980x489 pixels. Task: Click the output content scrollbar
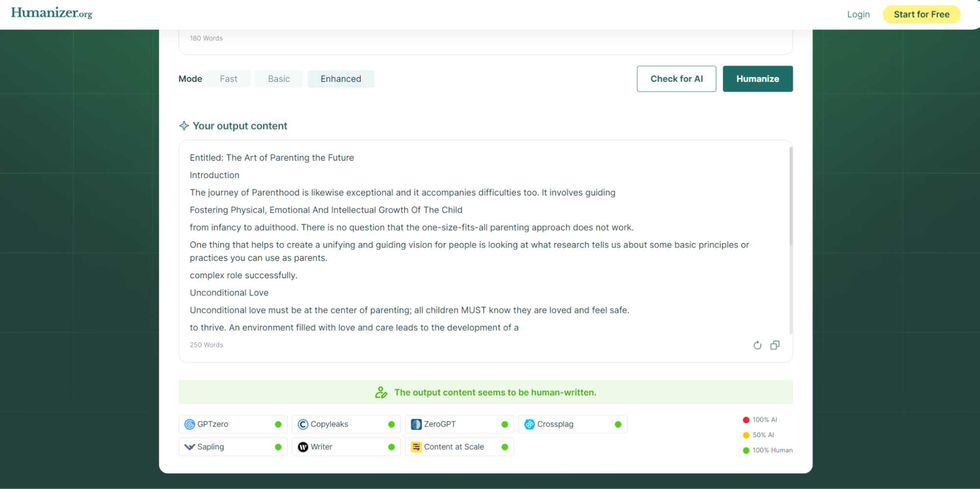pos(790,196)
